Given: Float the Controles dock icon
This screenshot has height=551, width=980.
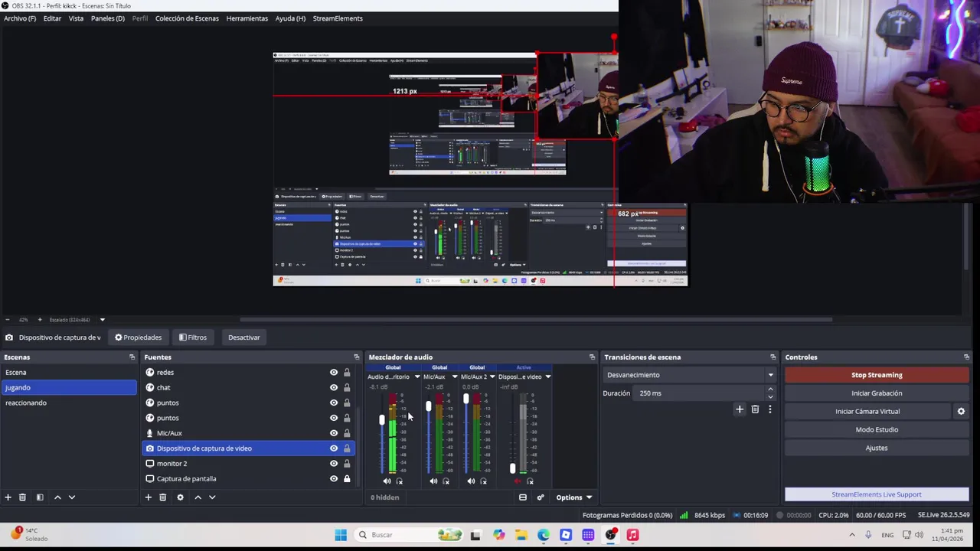Looking at the screenshot, I should [966, 357].
